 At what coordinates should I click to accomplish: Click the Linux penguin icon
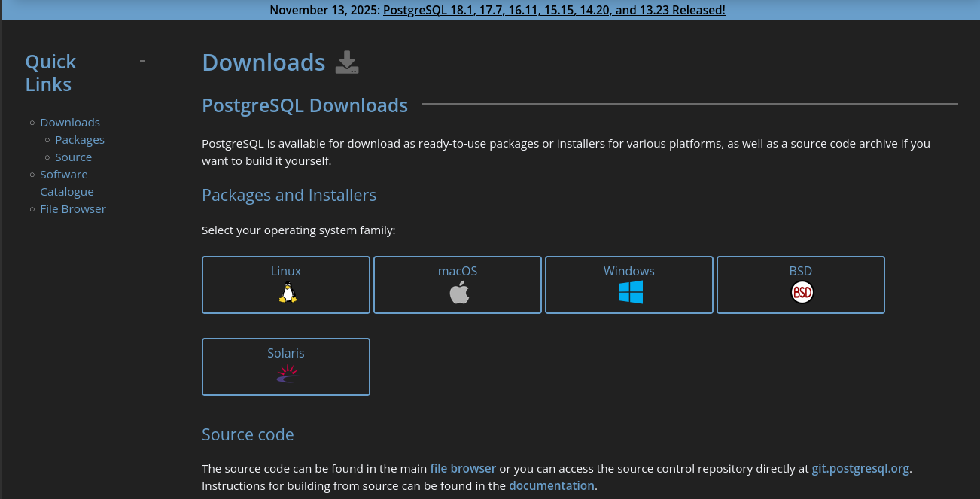click(287, 292)
